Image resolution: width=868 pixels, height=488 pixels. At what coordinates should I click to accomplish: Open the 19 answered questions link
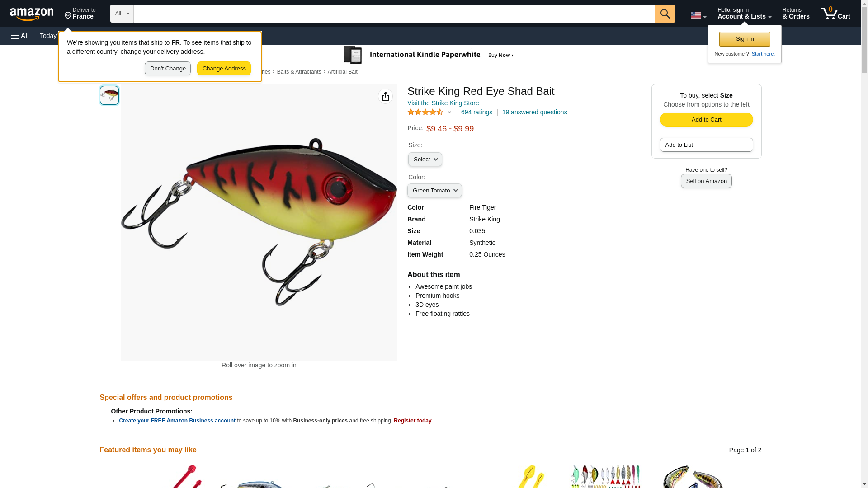534,112
